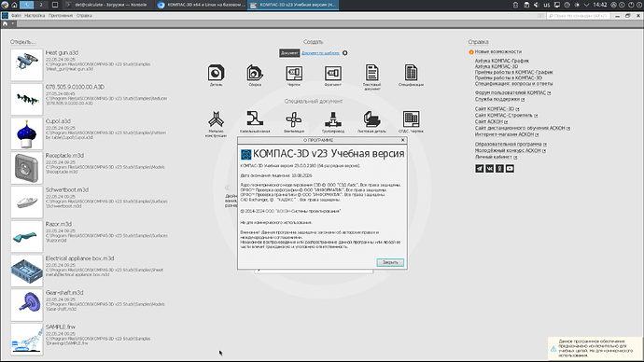Open the YouTube social icon
Image resolution: width=644 pixels, height=362 pixels.
point(510,169)
